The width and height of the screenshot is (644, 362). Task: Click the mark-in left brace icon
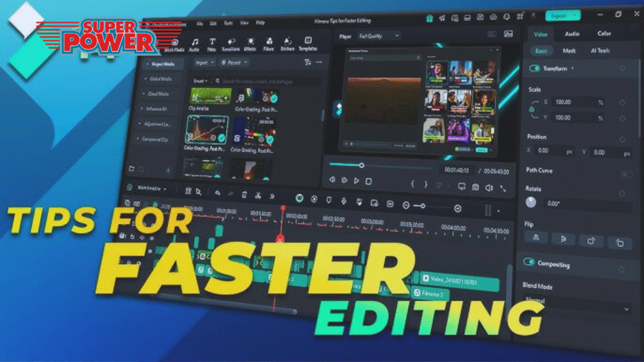[x=413, y=184]
